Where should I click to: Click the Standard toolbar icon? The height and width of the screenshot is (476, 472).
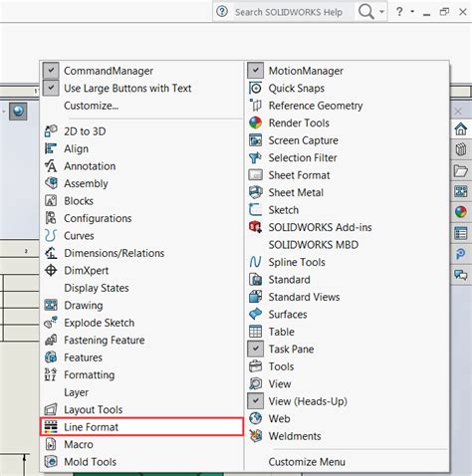(255, 279)
